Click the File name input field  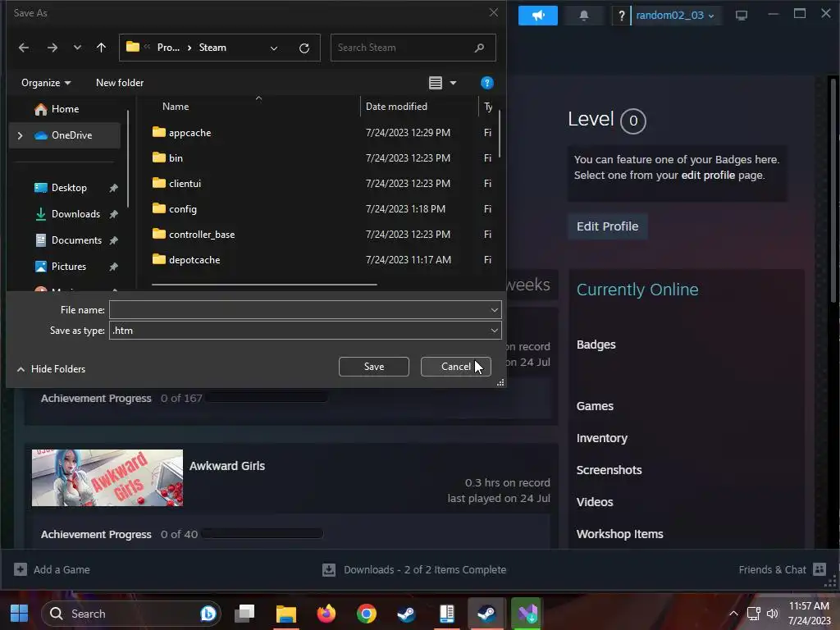point(299,309)
